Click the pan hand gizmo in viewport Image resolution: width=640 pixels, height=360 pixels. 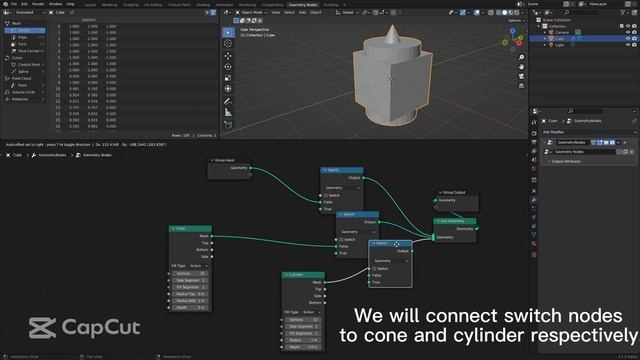click(x=521, y=67)
